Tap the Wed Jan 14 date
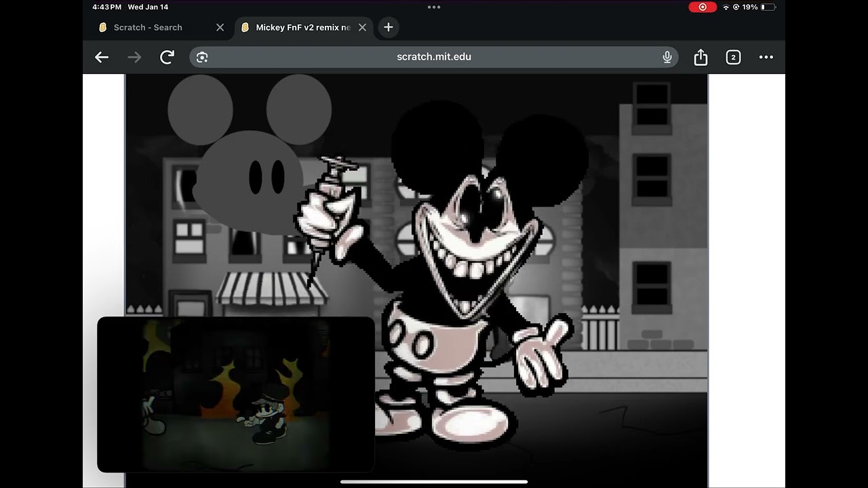Screen dimensions: 868x488 point(148,7)
